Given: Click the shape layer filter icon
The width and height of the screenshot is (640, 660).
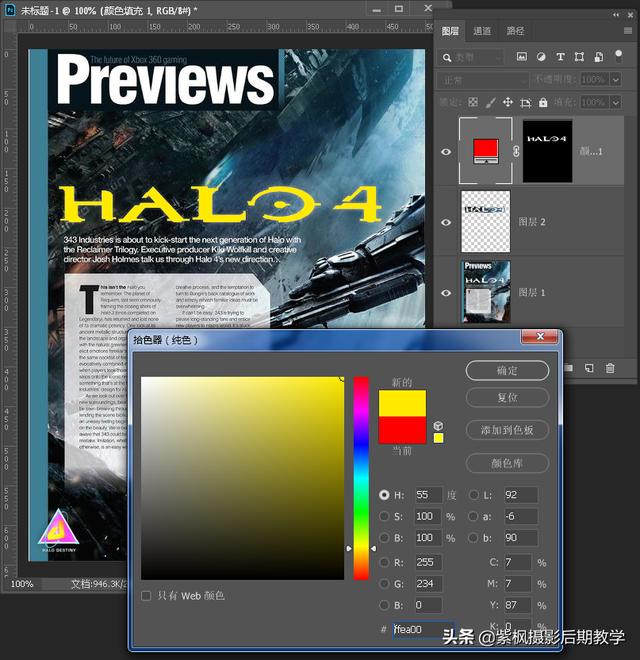Looking at the screenshot, I should click(579, 57).
